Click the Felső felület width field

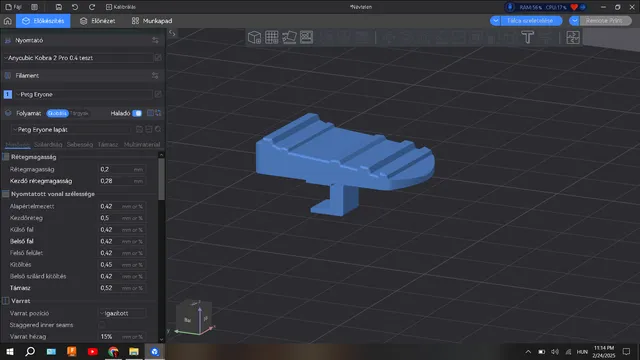pos(122,253)
